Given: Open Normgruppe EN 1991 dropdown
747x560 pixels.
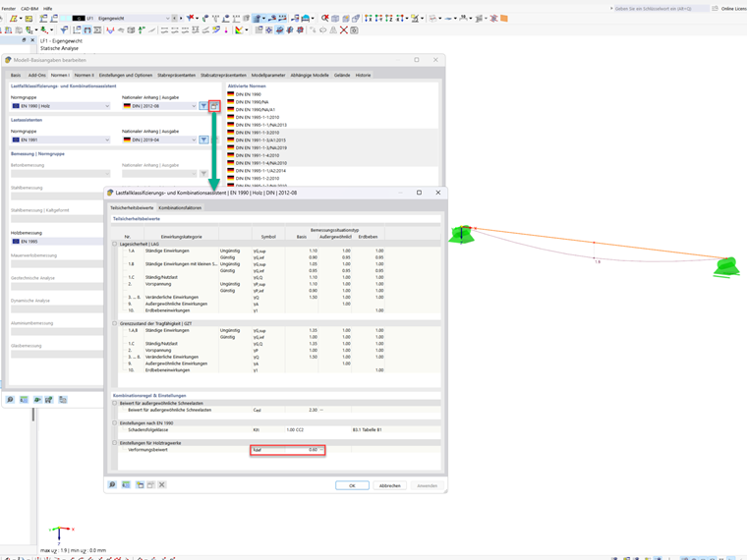Looking at the screenshot, I should tap(61, 140).
